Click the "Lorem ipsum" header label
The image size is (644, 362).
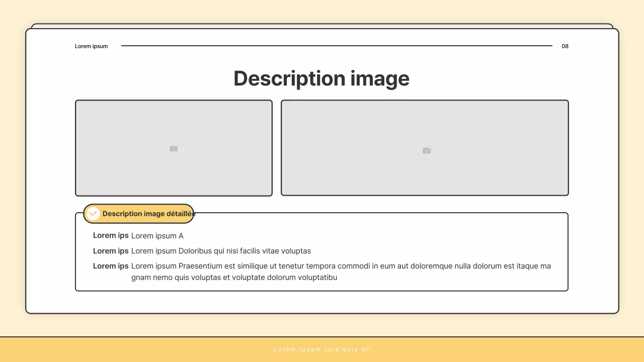pyautogui.click(x=91, y=46)
